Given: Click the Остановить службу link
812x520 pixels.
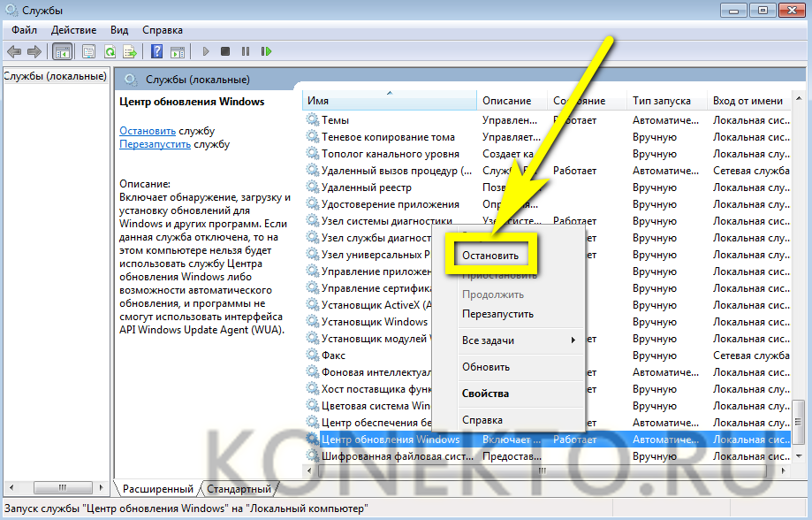Looking at the screenshot, I should (x=148, y=131).
